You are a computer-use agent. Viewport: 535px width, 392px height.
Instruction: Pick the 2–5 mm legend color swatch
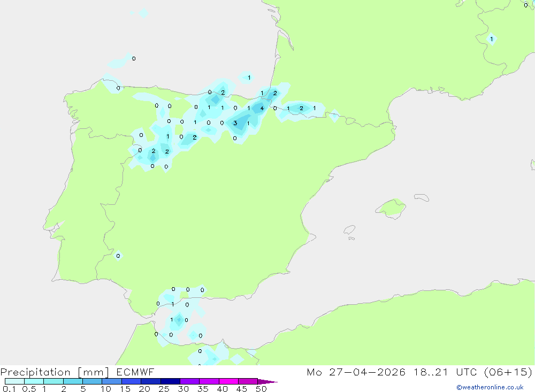tap(73, 381)
